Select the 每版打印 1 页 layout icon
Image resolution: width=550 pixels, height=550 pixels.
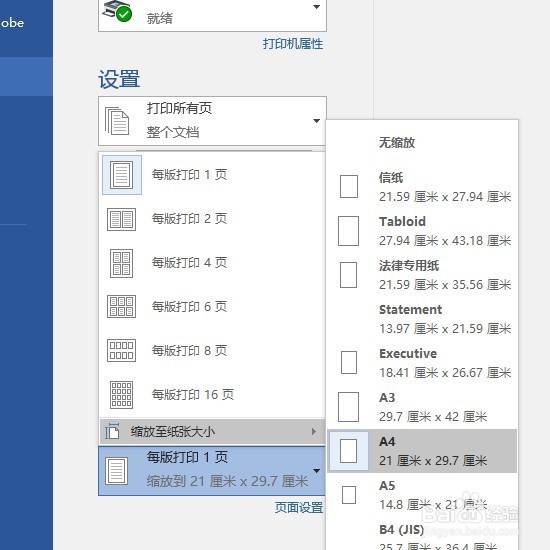click(x=122, y=175)
